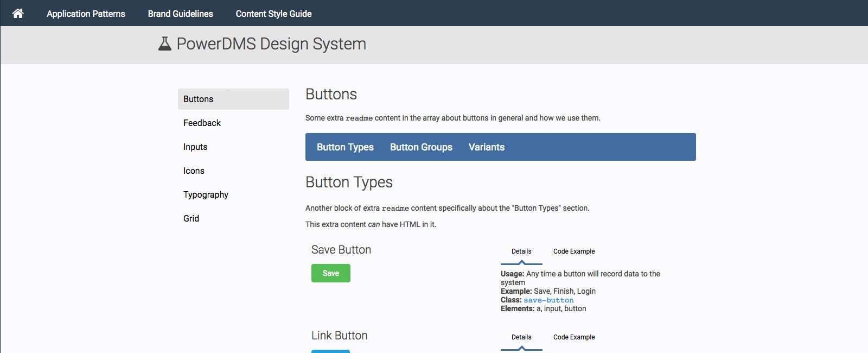Open Application Patterns in the top navigation
Image resolution: width=868 pixels, height=353 pixels.
pyautogui.click(x=86, y=14)
